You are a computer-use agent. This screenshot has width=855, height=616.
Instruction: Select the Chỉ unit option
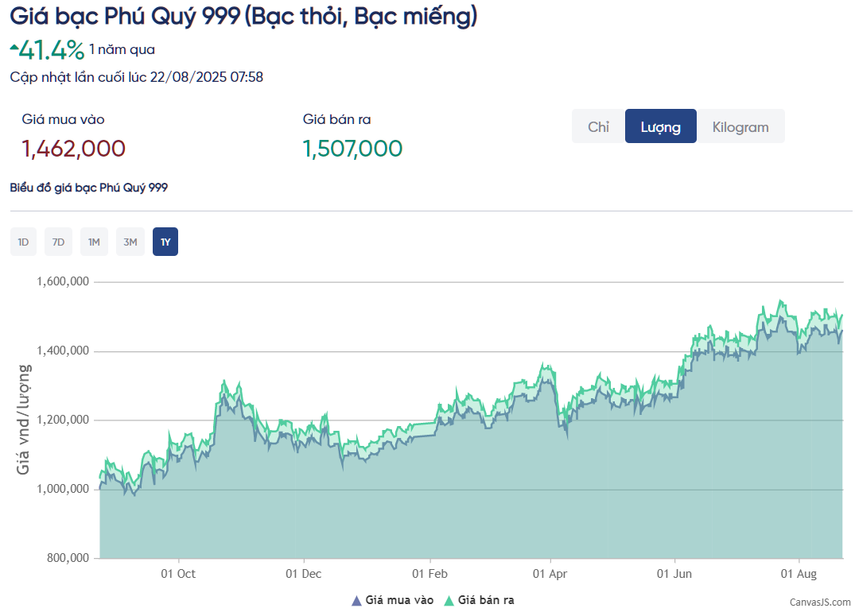[x=598, y=126]
